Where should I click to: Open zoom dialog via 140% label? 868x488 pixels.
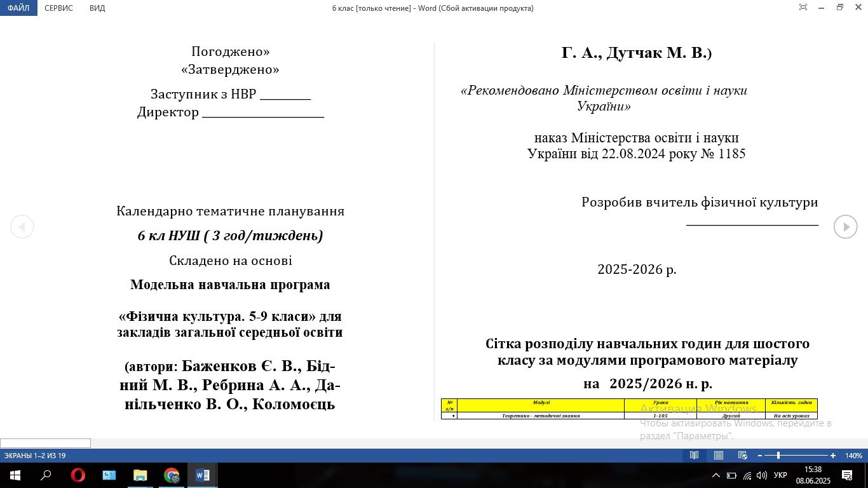pos(853,456)
